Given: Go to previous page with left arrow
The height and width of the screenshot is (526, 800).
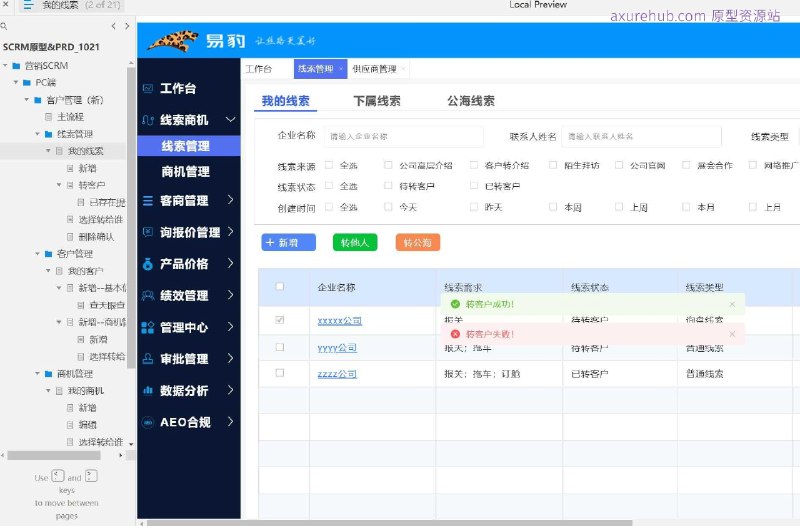Looking at the screenshot, I should (x=113, y=26).
